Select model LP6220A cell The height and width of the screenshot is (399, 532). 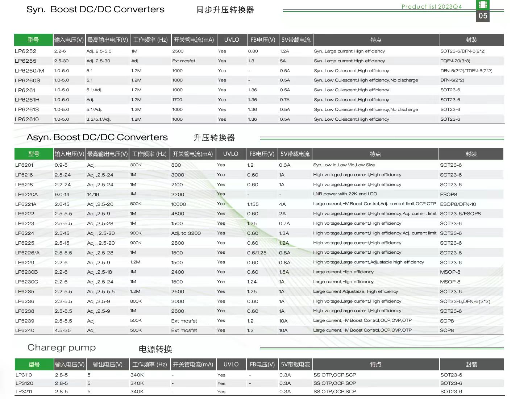tap(26, 194)
